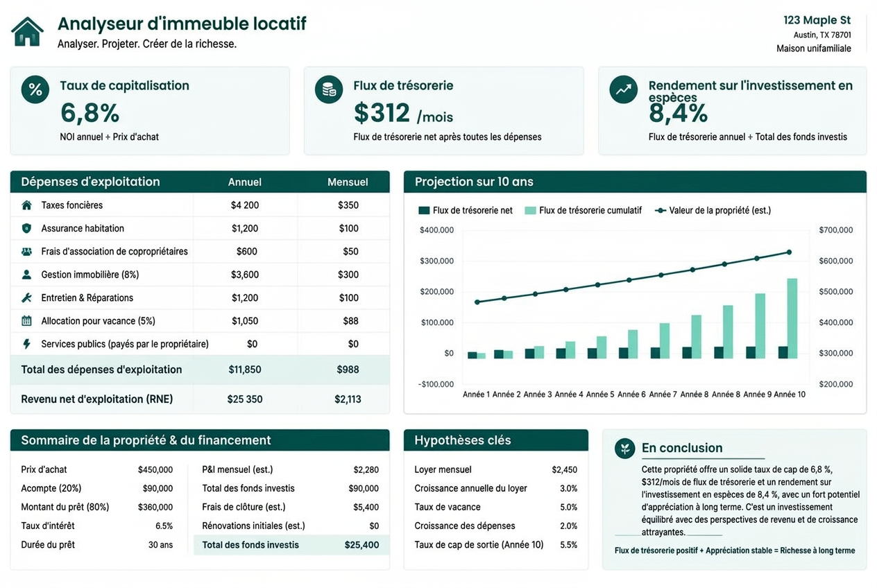The width and height of the screenshot is (877, 588).
Task: Click the $88 monthly vacancy cell
Action: coord(351,320)
